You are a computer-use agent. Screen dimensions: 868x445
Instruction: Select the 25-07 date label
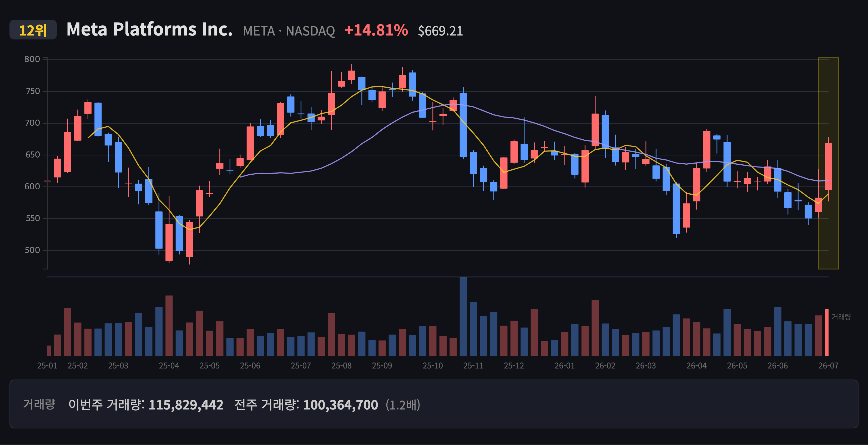(x=301, y=366)
